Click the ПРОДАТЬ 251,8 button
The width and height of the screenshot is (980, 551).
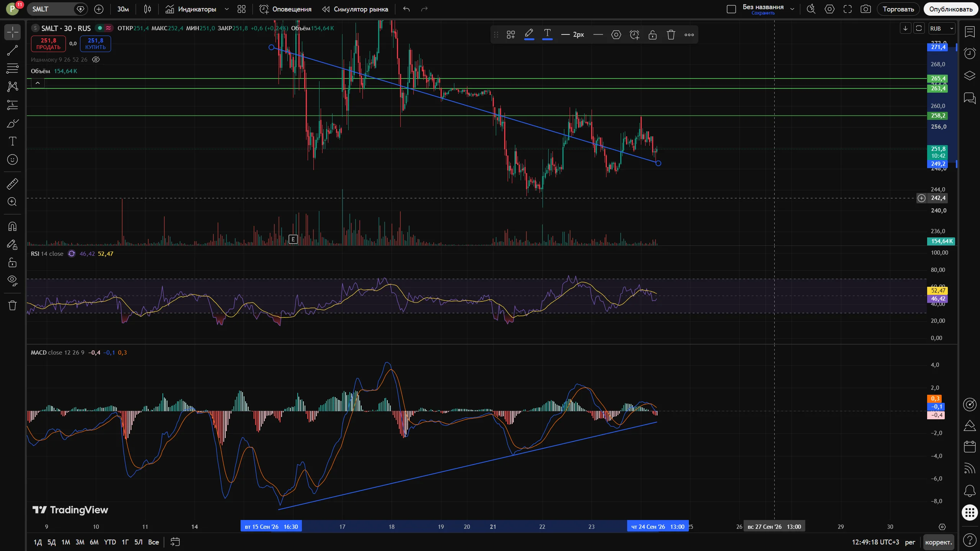[x=48, y=44]
